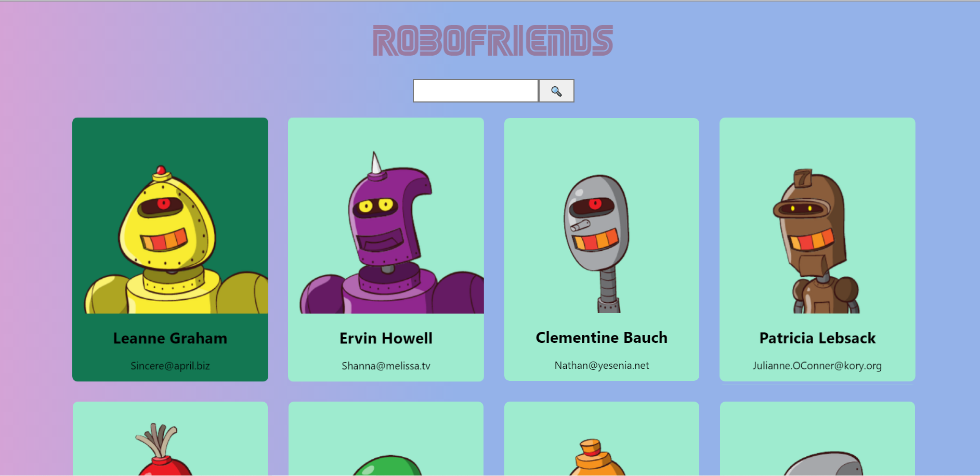Click the email Sincere@april.biz
The image size is (980, 476).
170,366
